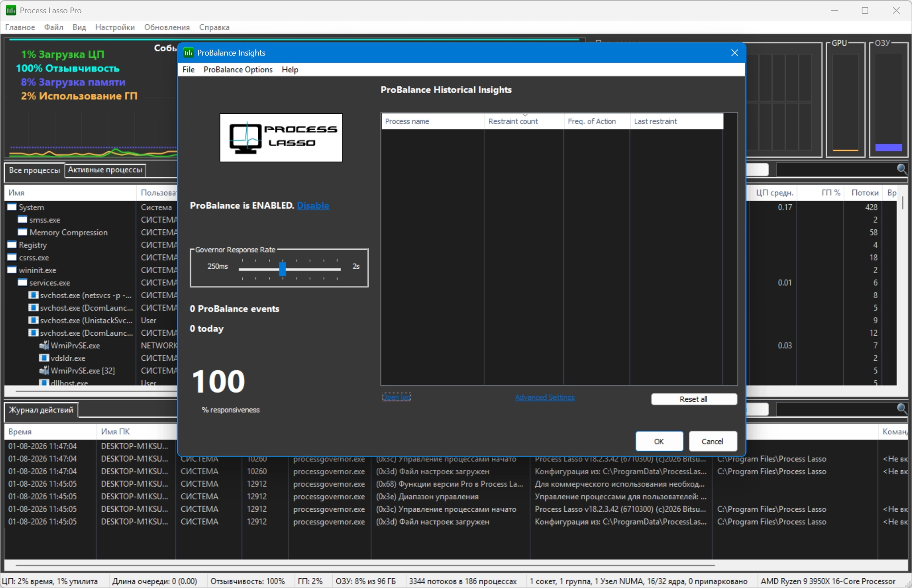This screenshot has height=588, width=912.
Task: Click status bar text "3344 потоков в 186 процессах"
Action: [x=463, y=581]
